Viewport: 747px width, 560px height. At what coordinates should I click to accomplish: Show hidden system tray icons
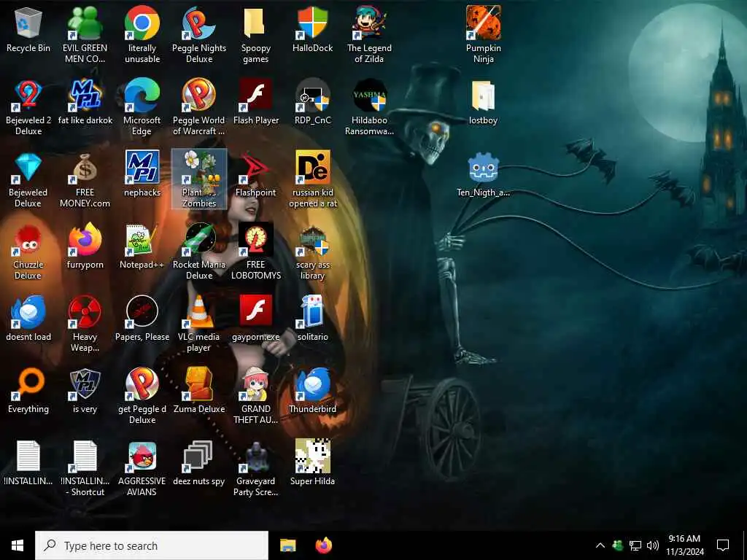[x=600, y=545]
